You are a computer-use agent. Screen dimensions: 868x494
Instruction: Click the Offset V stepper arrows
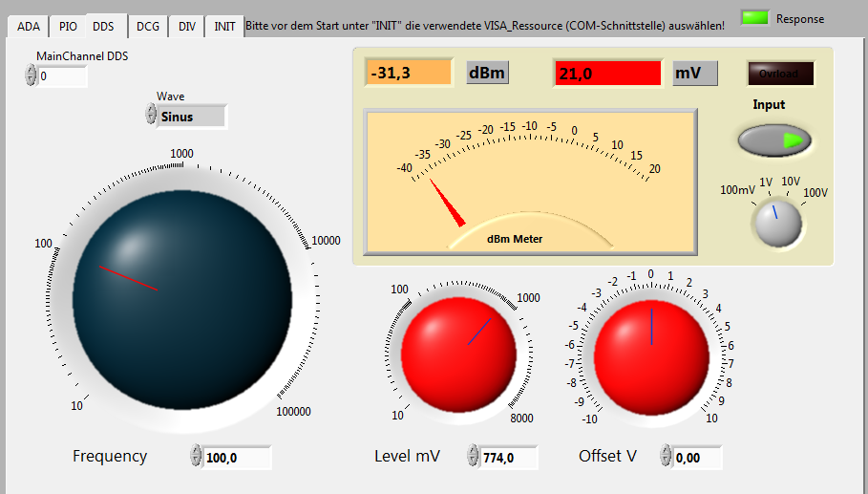(x=665, y=457)
